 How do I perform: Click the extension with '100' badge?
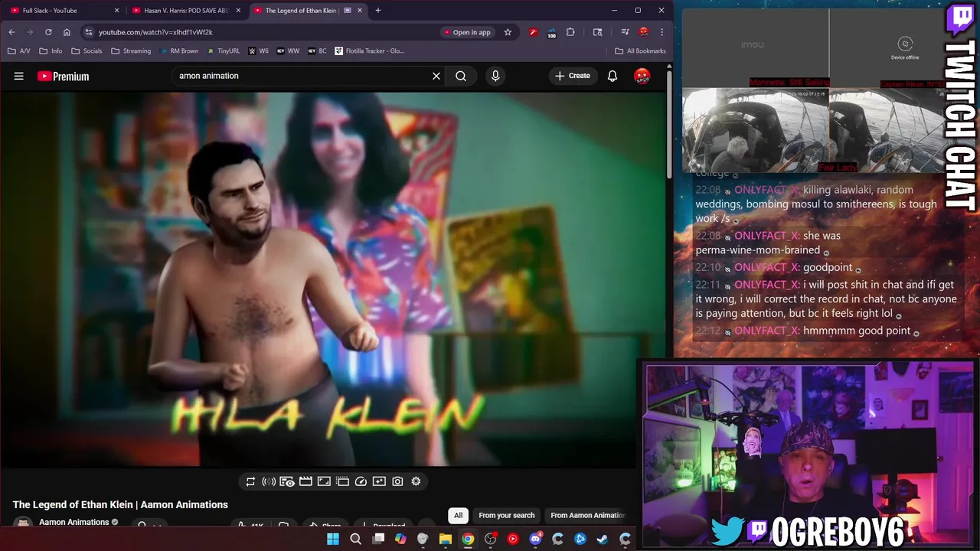click(x=551, y=32)
